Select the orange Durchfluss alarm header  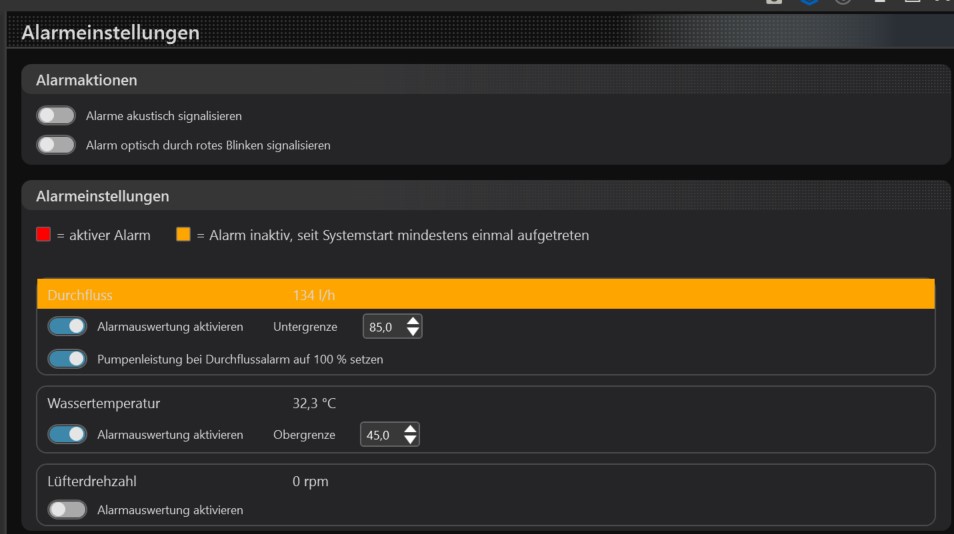coord(485,294)
